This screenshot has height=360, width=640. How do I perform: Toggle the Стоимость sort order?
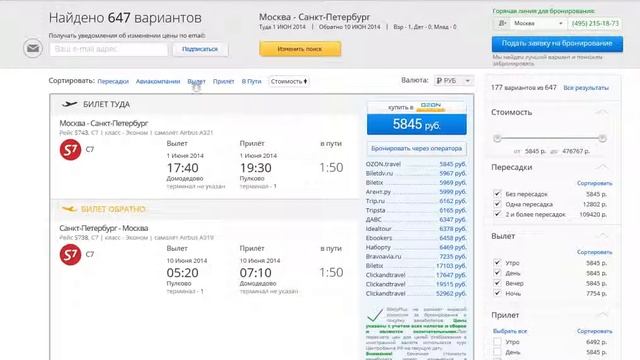point(289,81)
